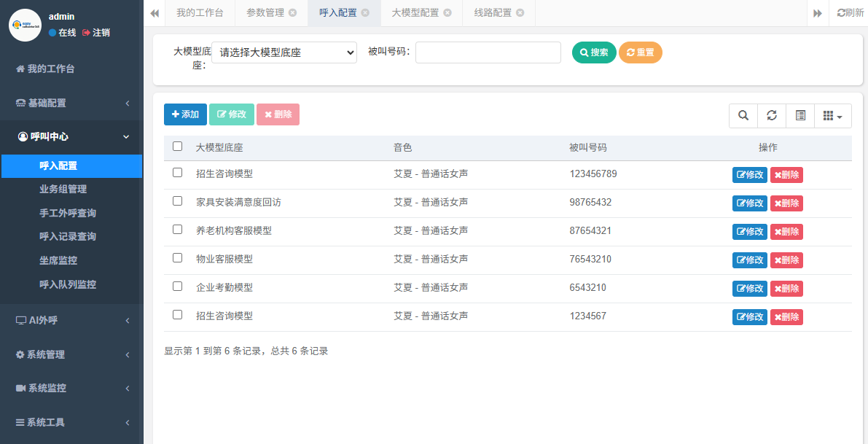Viewport: 868px width, 444px height.
Task: Open 业务组管理 in the sidebar
Action: 63,189
